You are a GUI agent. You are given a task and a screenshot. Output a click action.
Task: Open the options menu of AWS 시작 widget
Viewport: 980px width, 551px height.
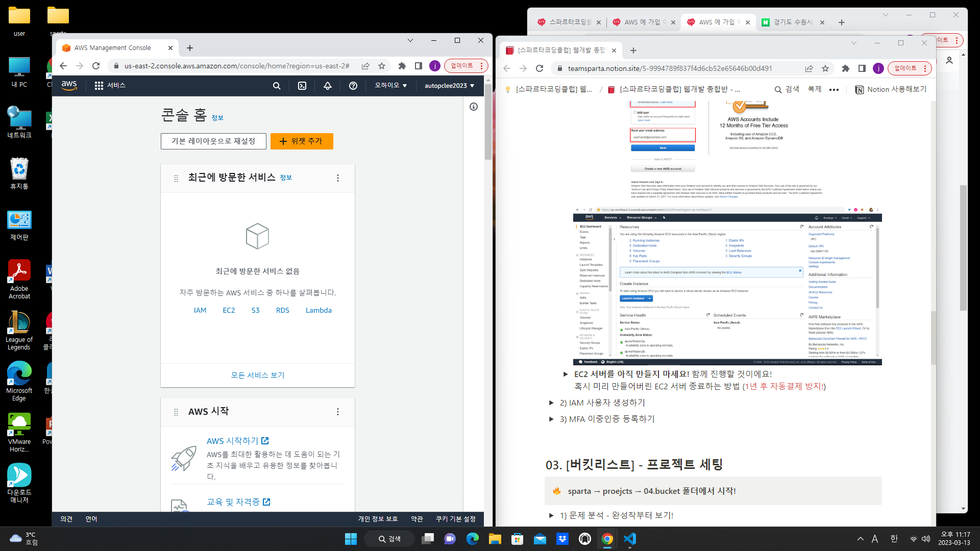click(x=338, y=412)
